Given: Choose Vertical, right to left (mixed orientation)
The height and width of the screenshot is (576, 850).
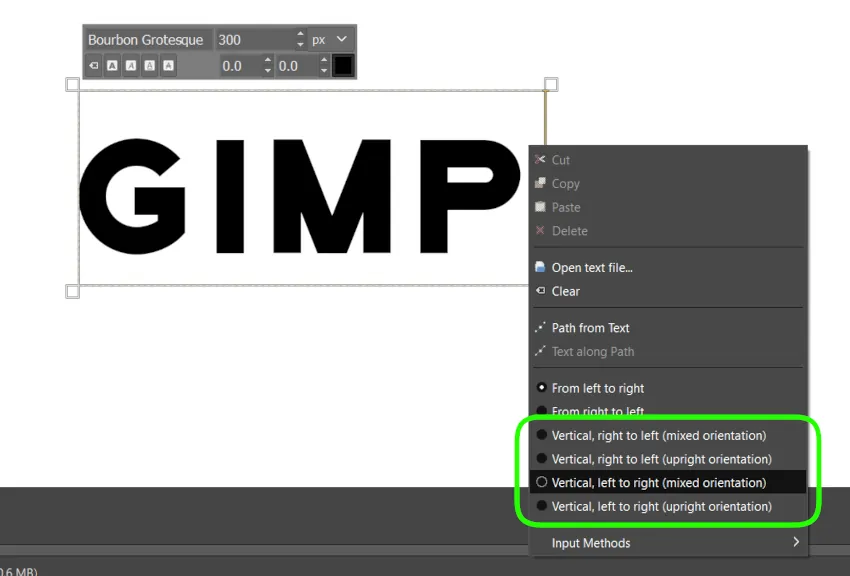Looking at the screenshot, I should [658, 435].
